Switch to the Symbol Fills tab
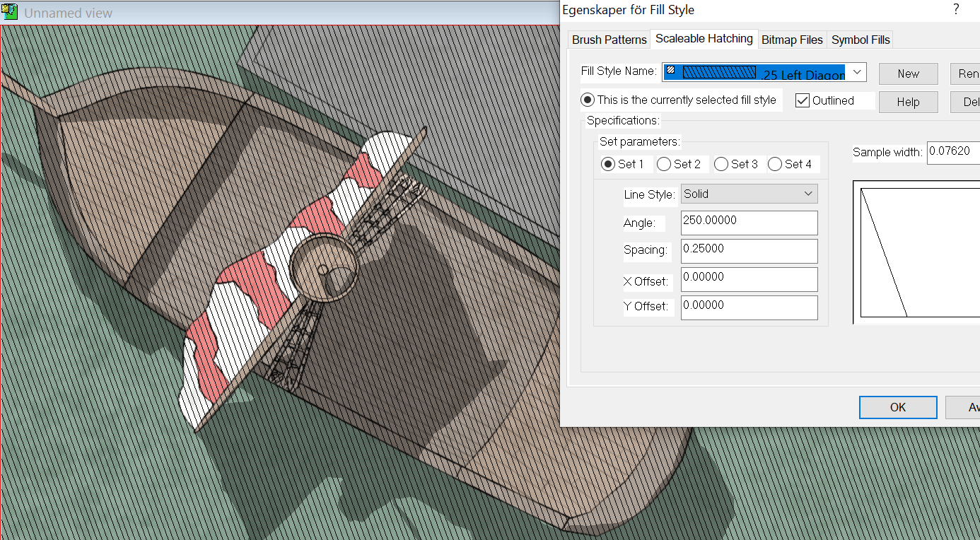980x540 pixels. pyautogui.click(x=861, y=40)
